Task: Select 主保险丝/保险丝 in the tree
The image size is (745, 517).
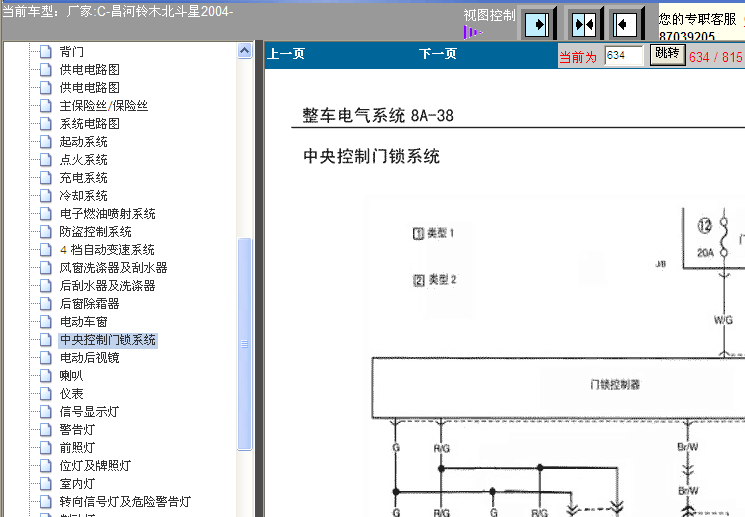Action: click(104, 105)
